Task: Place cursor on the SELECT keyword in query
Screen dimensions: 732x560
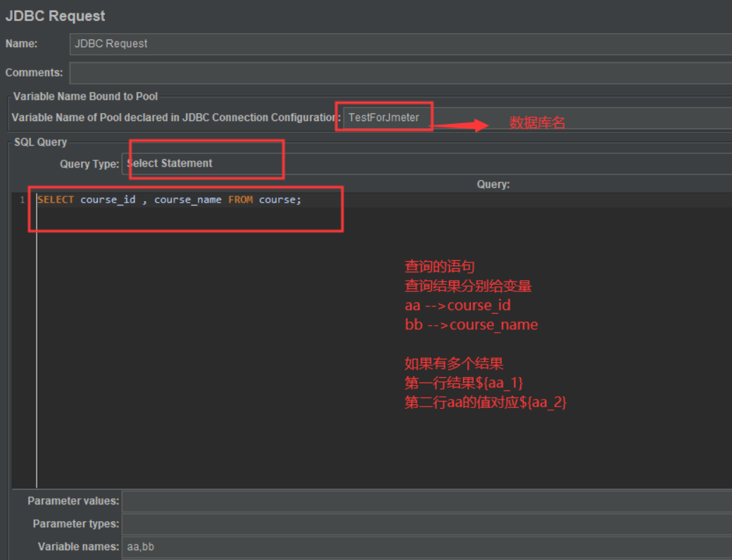Action: click(x=56, y=200)
